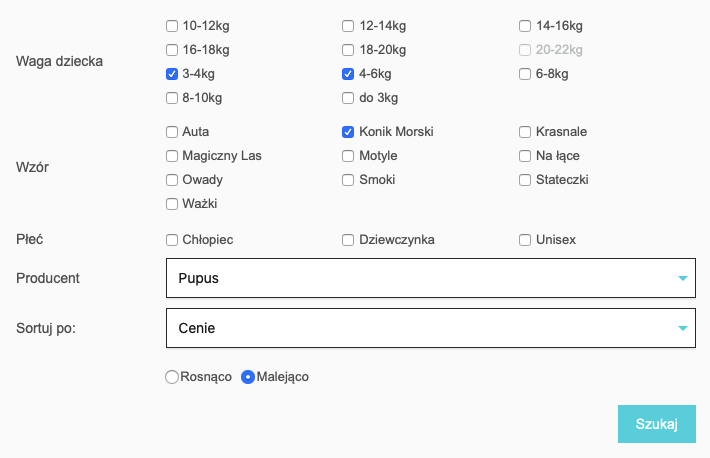710x458 pixels.
Task: Select the Magiczny Las pattern
Action: point(172,156)
